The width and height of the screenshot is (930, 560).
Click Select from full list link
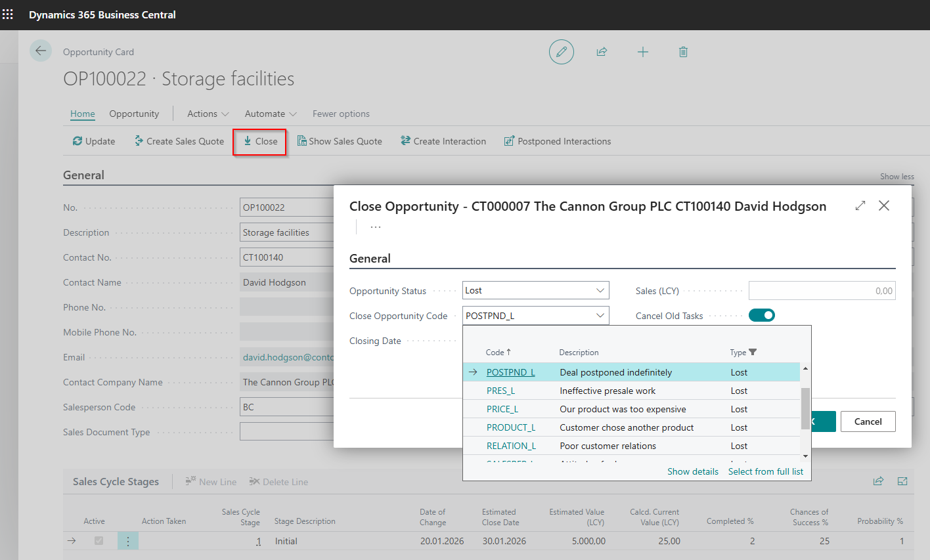coord(766,471)
